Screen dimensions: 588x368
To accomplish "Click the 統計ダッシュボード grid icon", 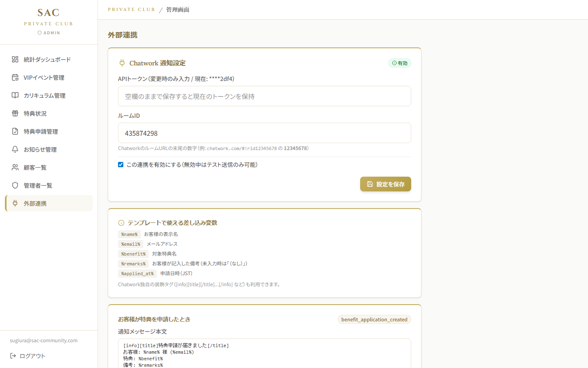I will 15,59.
